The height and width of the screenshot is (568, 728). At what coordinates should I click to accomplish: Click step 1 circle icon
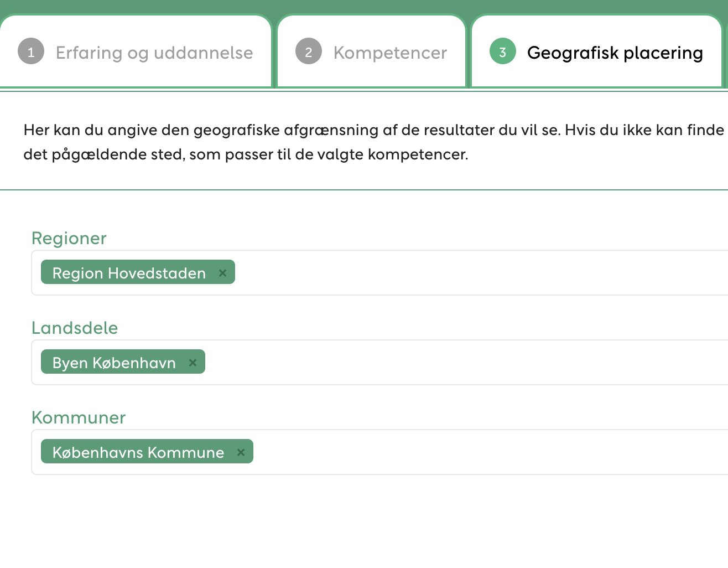(31, 52)
